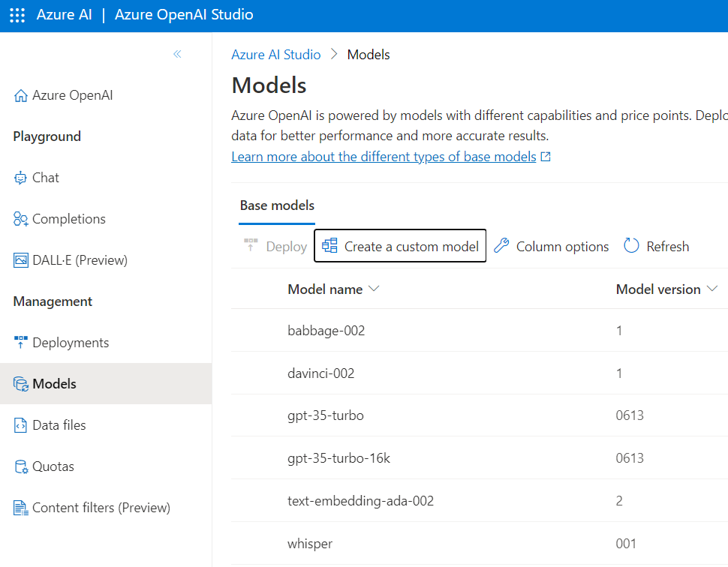728x567 pixels.
Task: Click Azure AI header title
Action: pos(64,15)
